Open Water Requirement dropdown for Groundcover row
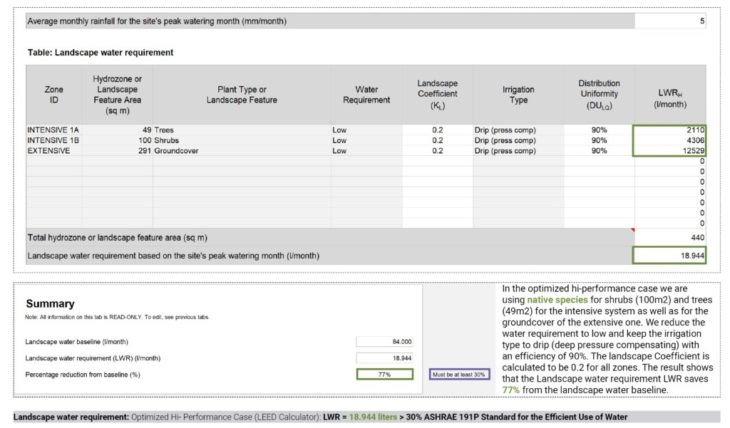The height and width of the screenshot is (428, 730). (x=366, y=152)
